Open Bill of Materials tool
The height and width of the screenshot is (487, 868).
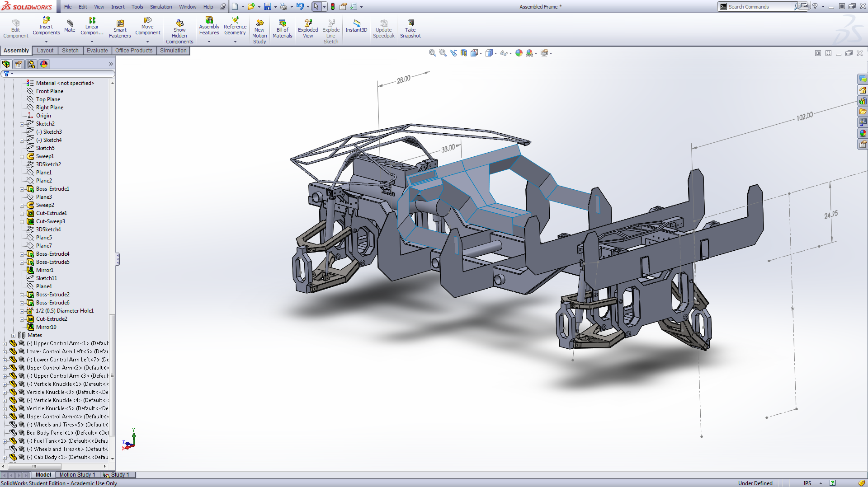click(x=283, y=28)
